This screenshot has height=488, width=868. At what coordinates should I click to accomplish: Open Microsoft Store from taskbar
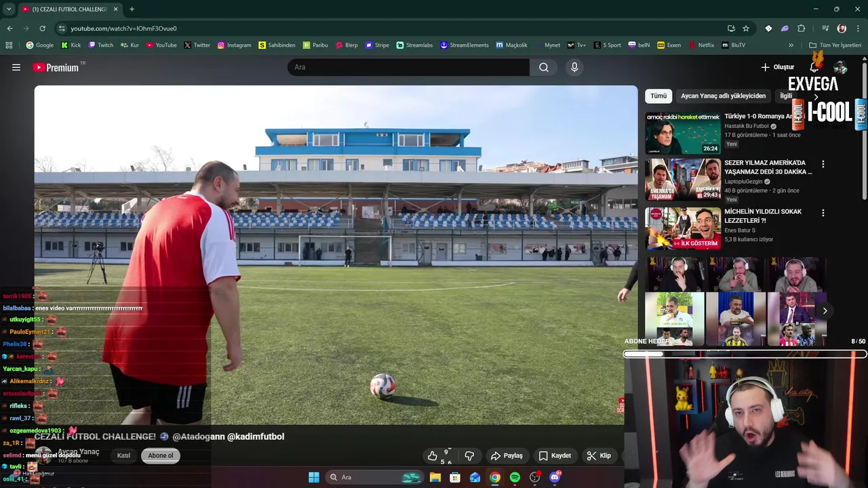click(455, 477)
